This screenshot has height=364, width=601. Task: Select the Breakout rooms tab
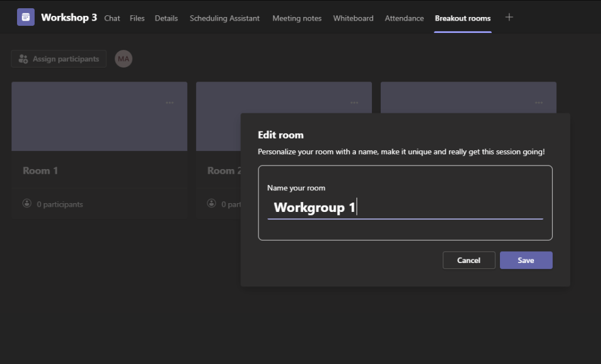tap(462, 18)
